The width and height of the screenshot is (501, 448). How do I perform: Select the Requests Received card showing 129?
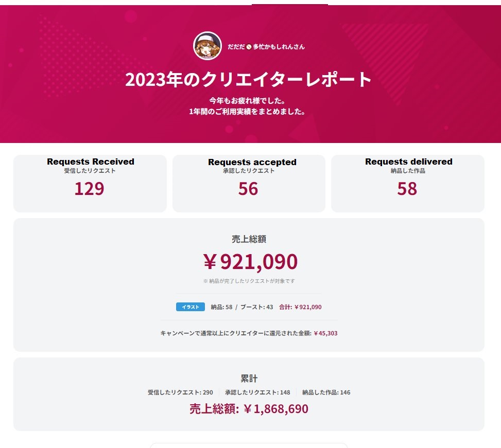click(90, 184)
